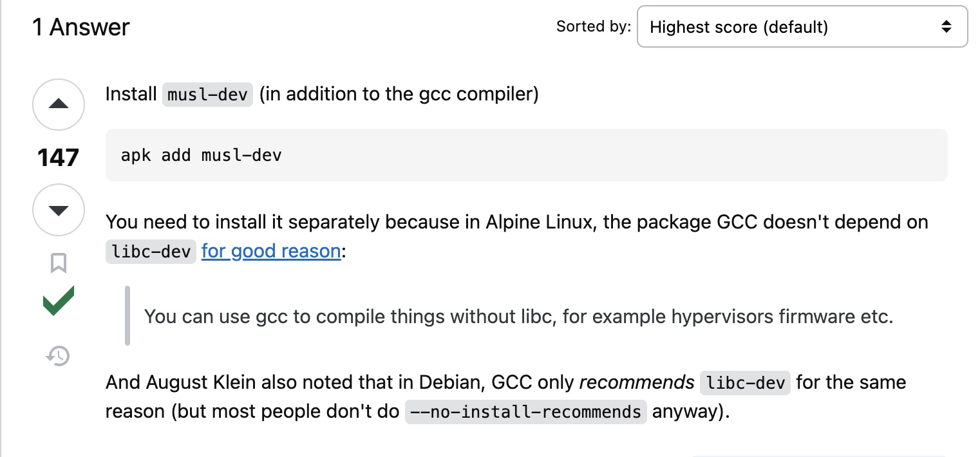This screenshot has height=457, width=980.
Task: Click the italic word "recommends"
Action: coord(637,382)
